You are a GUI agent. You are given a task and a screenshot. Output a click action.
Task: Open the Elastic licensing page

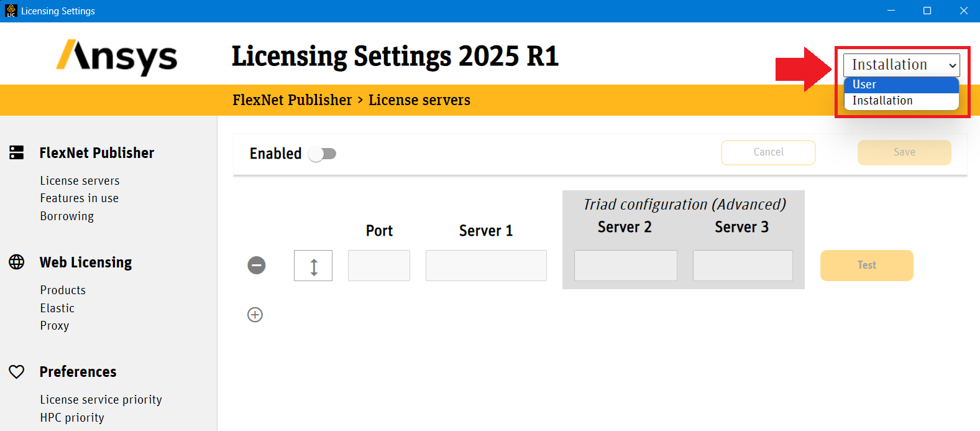[57, 308]
